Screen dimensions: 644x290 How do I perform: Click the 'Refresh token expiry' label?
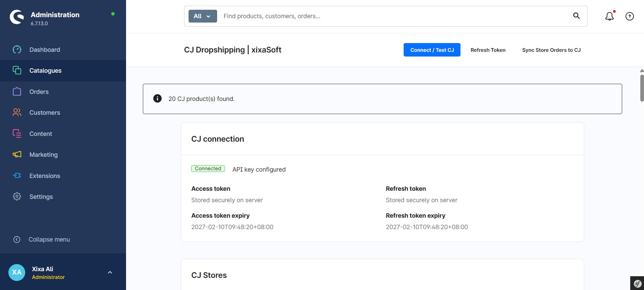[x=415, y=216]
